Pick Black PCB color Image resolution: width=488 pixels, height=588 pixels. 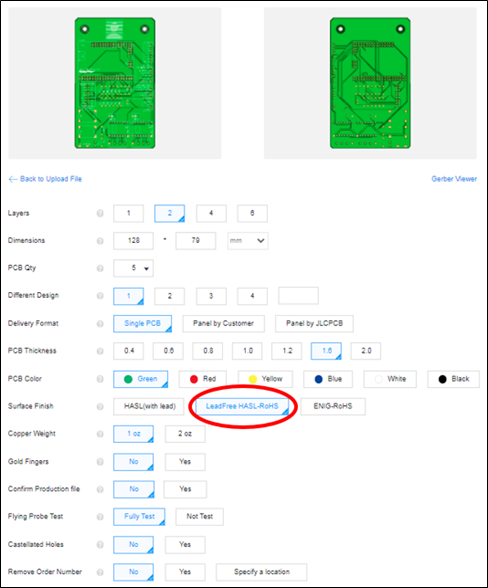click(x=453, y=379)
